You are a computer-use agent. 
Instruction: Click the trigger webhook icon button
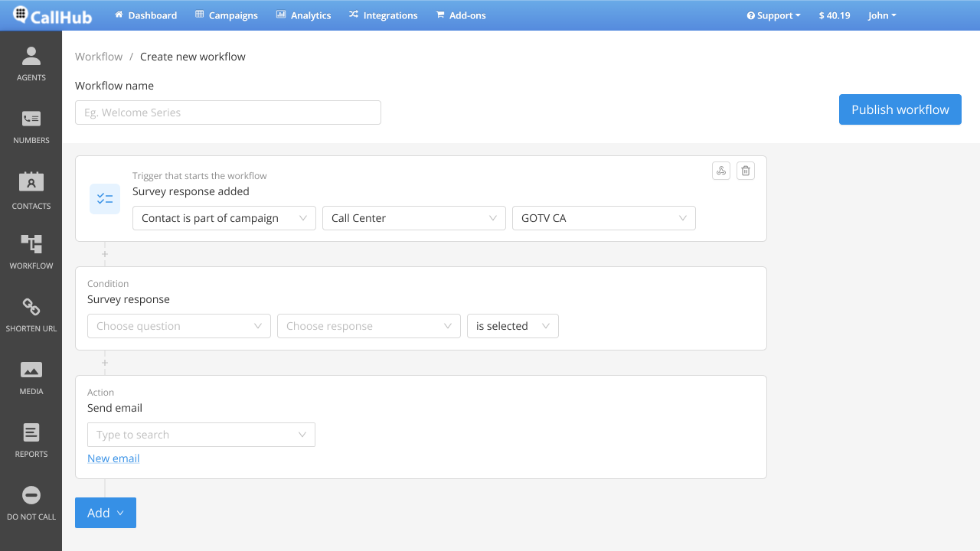[721, 171]
